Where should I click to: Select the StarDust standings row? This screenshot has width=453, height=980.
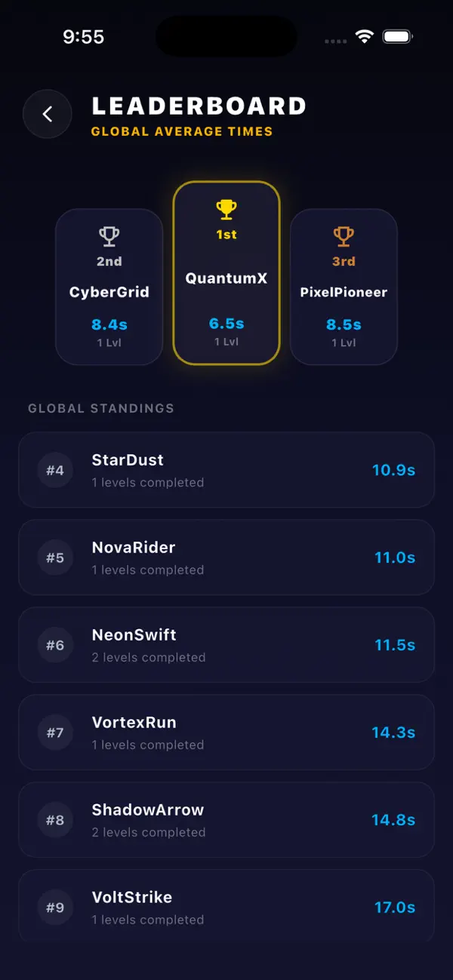click(226, 470)
